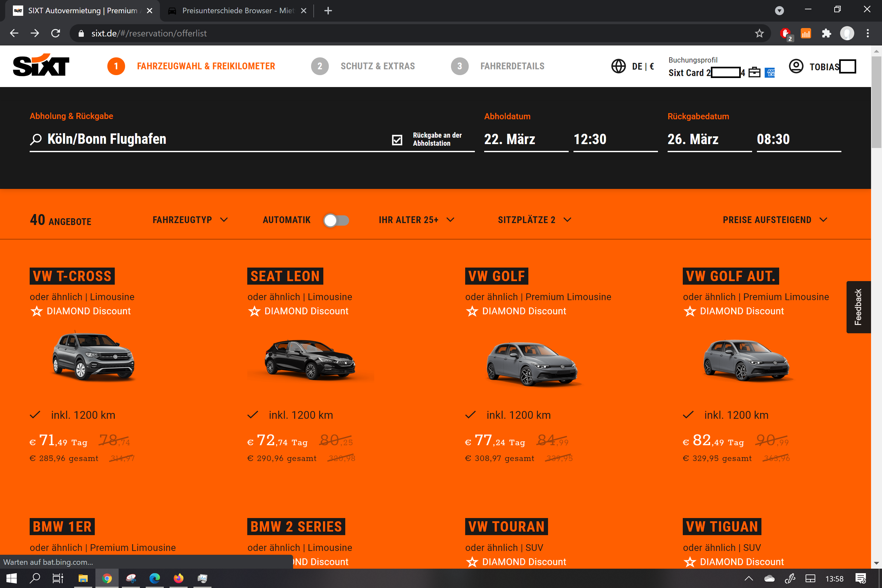Screen dimensions: 882x588
Task: Switch to Firefox in the taskbar
Action: [x=179, y=578]
